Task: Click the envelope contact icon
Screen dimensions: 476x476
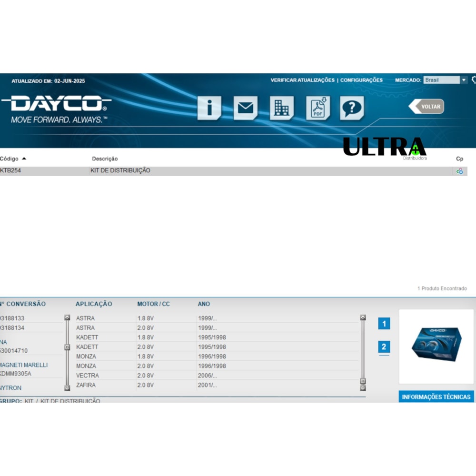Action: pyautogui.click(x=246, y=108)
